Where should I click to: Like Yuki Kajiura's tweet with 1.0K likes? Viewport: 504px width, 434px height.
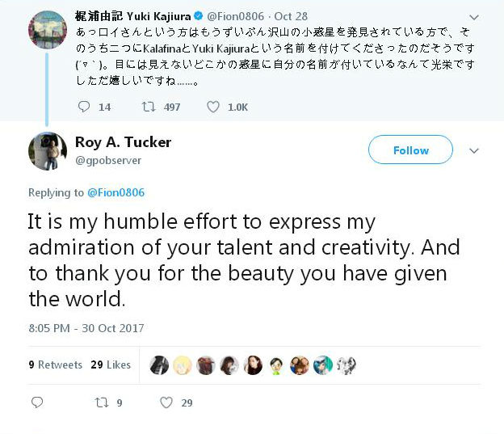pyautogui.click(x=212, y=107)
